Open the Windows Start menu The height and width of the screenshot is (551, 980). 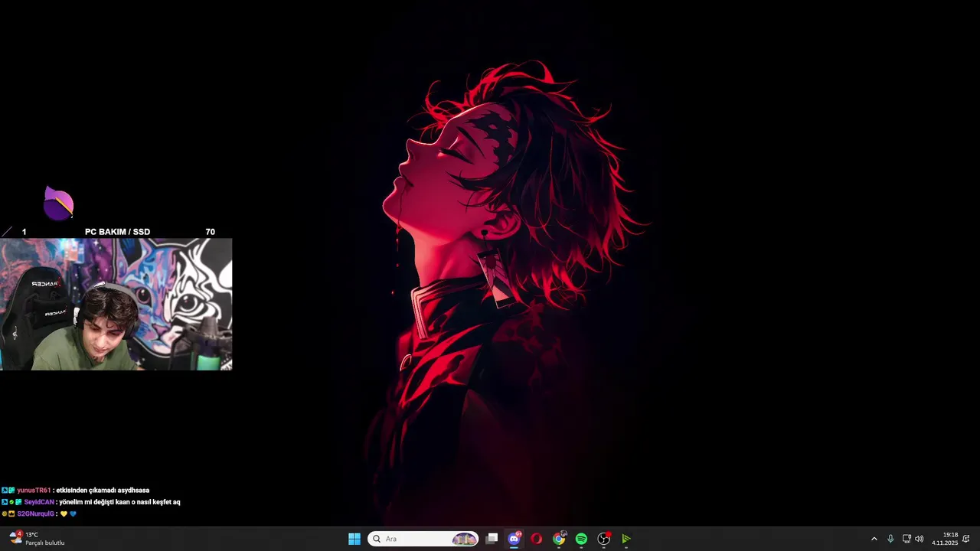click(x=354, y=539)
